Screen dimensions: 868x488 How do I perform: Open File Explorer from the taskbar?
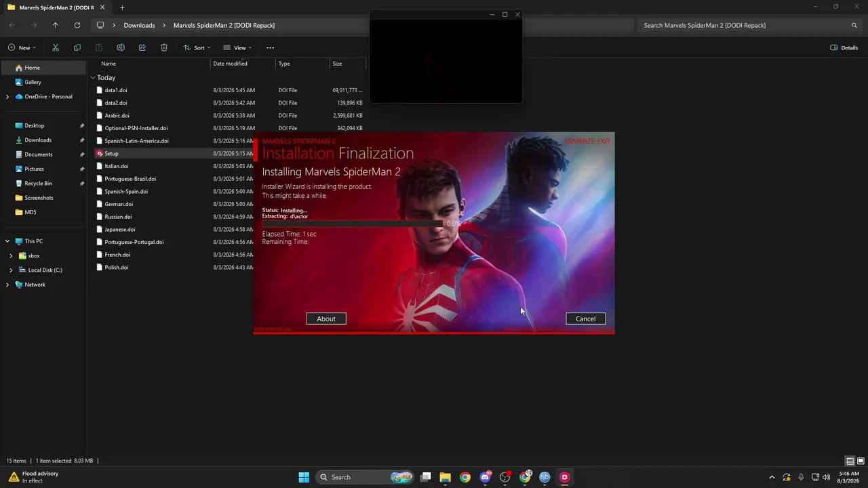445,477
